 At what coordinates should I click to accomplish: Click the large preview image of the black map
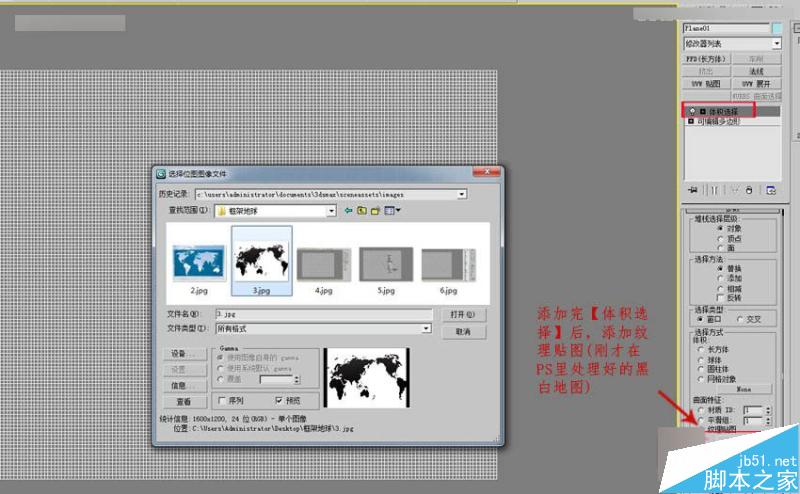(367, 378)
